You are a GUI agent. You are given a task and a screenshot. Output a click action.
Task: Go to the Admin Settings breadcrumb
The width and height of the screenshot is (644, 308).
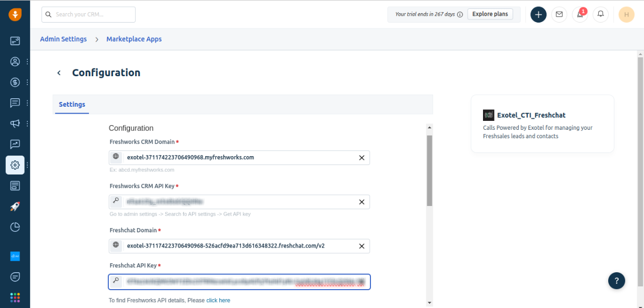coord(63,39)
